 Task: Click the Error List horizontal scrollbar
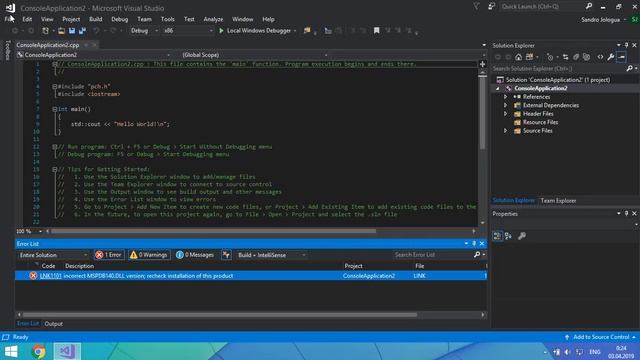click(220, 315)
